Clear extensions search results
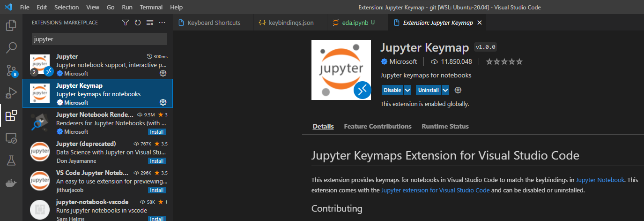644x221 pixels. pyautogui.click(x=150, y=23)
